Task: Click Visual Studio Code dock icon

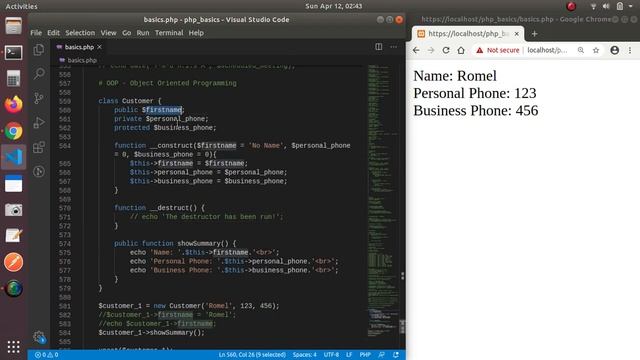Action: point(13,157)
